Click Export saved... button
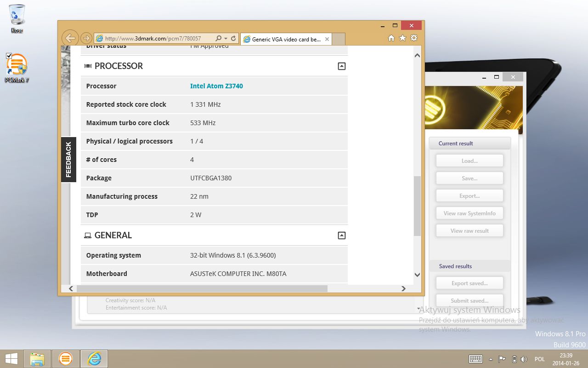The height and width of the screenshot is (368, 588). pos(469,283)
